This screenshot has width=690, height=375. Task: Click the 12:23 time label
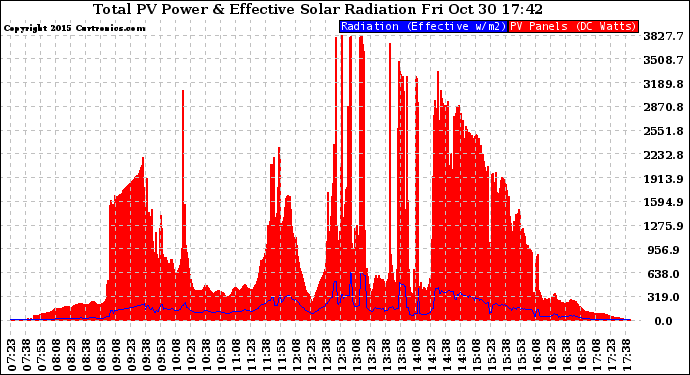pyautogui.click(x=312, y=354)
